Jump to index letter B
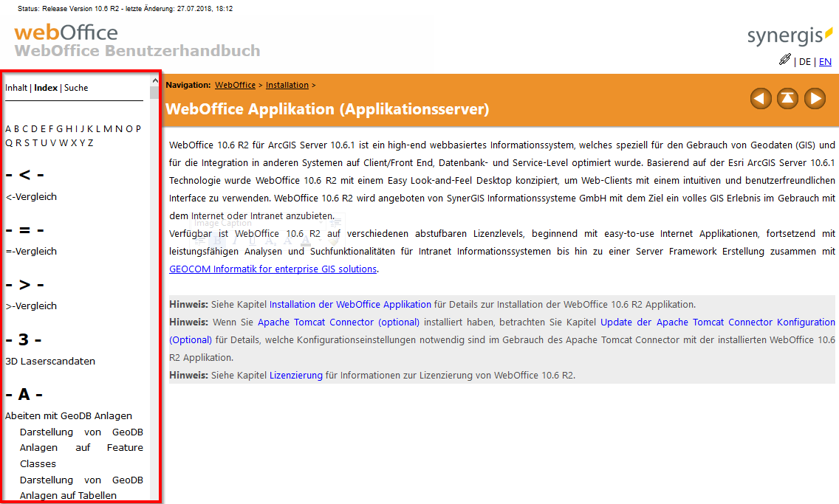Screen dimensions: 839x504 click(x=16, y=129)
